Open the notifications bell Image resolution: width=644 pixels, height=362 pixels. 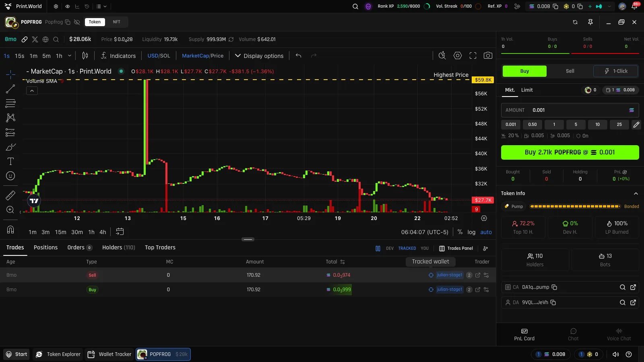634,6
